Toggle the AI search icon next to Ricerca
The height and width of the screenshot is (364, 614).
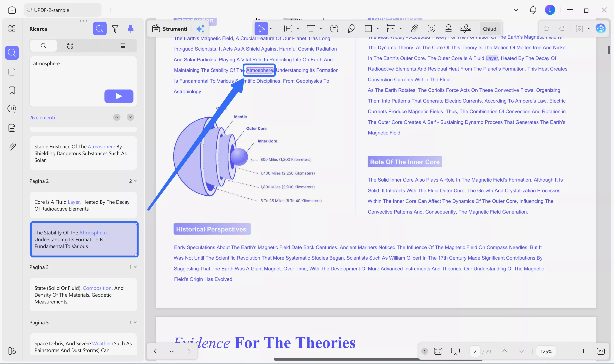[100, 29]
